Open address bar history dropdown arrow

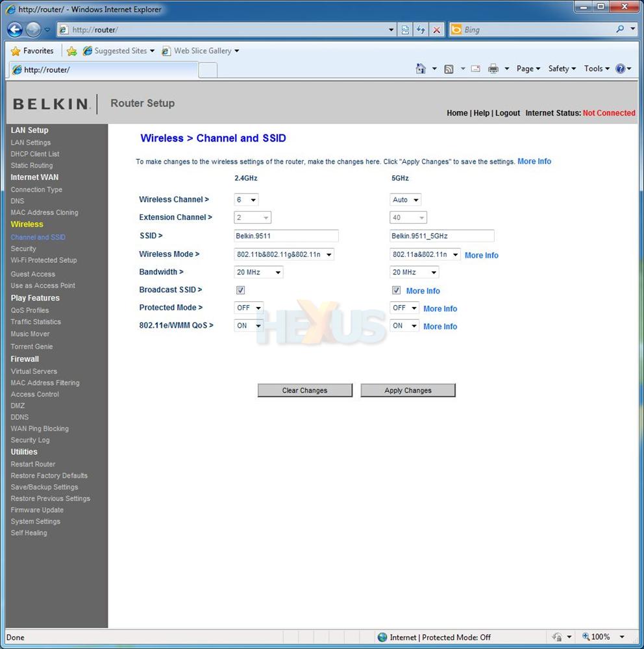pos(391,30)
